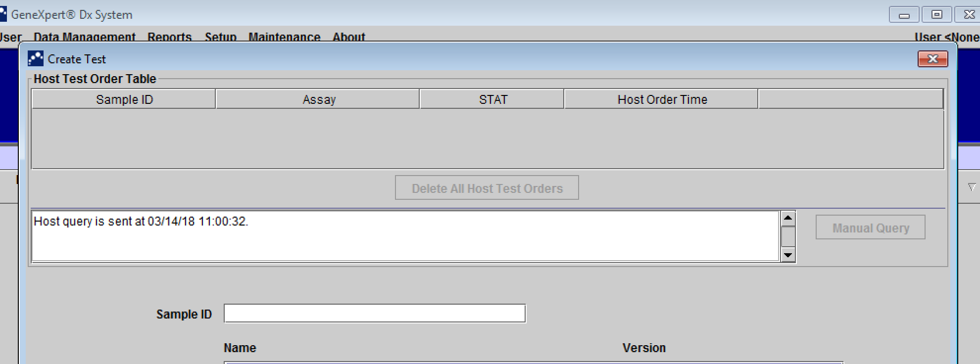Click the STAT column header
This screenshot has height=364, width=980.
click(492, 99)
